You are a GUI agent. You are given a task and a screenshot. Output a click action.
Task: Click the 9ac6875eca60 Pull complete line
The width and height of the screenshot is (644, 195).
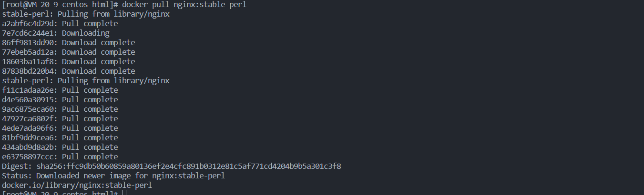[60, 109]
